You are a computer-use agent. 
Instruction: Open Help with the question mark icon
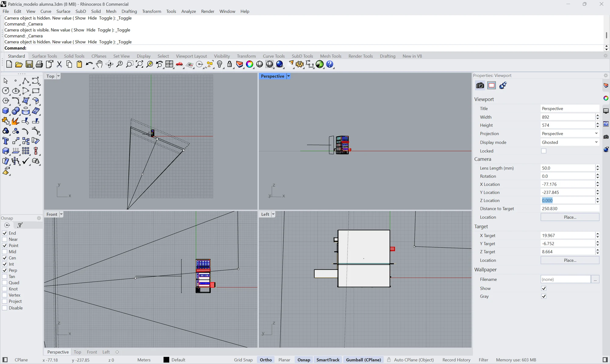tap(330, 64)
